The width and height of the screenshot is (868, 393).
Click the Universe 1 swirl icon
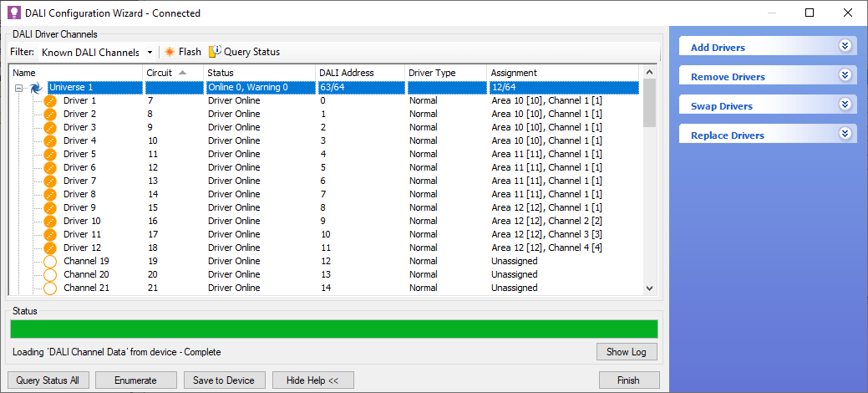pos(36,87)
